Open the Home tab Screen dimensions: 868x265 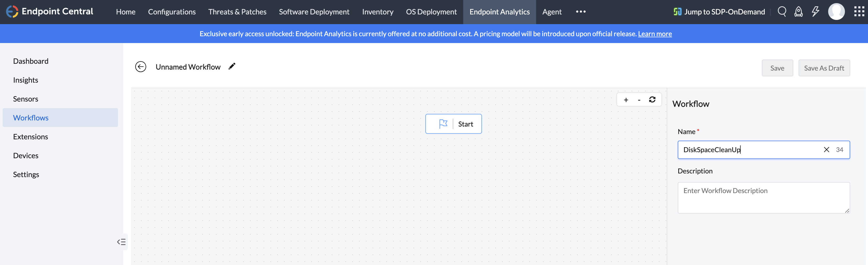pos(126,12)
